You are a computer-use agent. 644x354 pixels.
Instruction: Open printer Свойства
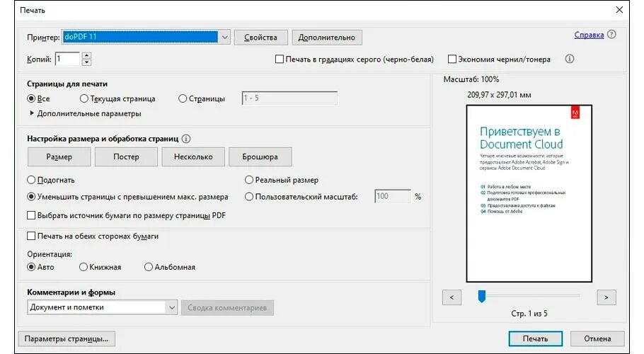tap(261, 38)
